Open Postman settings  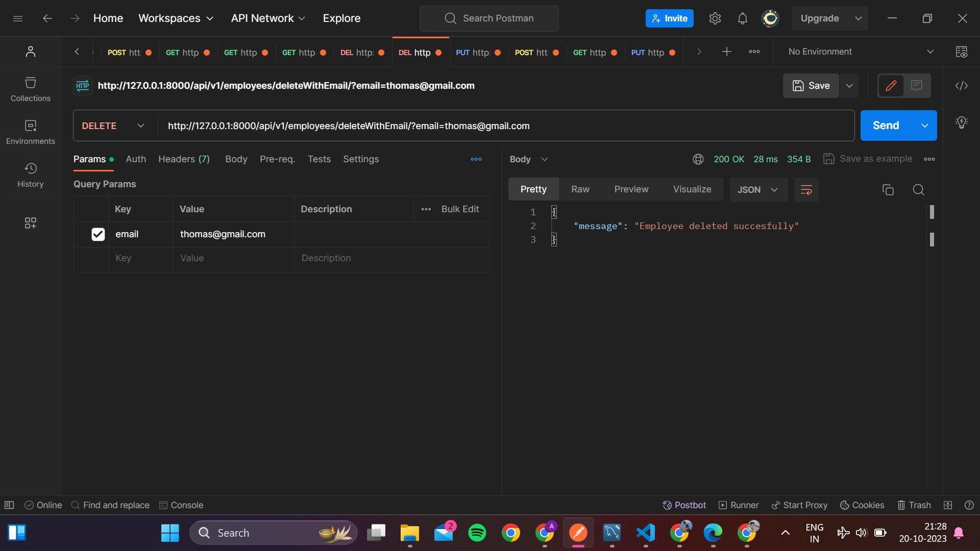[715, 18]
